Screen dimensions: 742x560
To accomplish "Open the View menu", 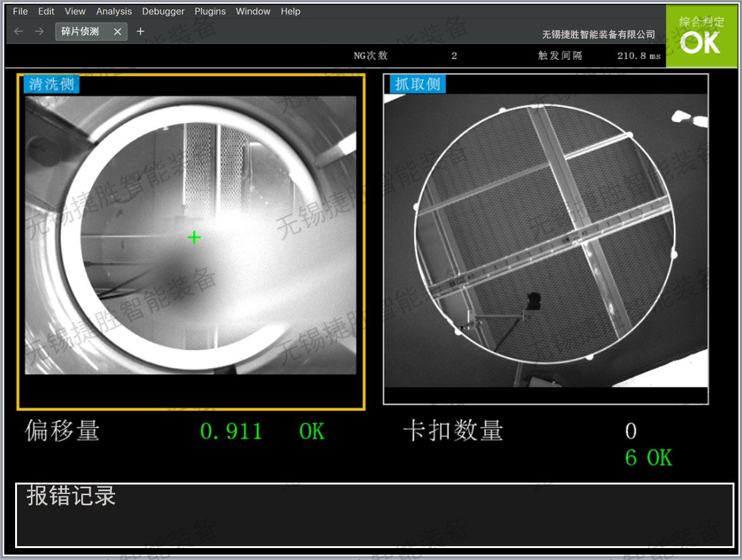I will pyautogui.click(x=75, y=11).
